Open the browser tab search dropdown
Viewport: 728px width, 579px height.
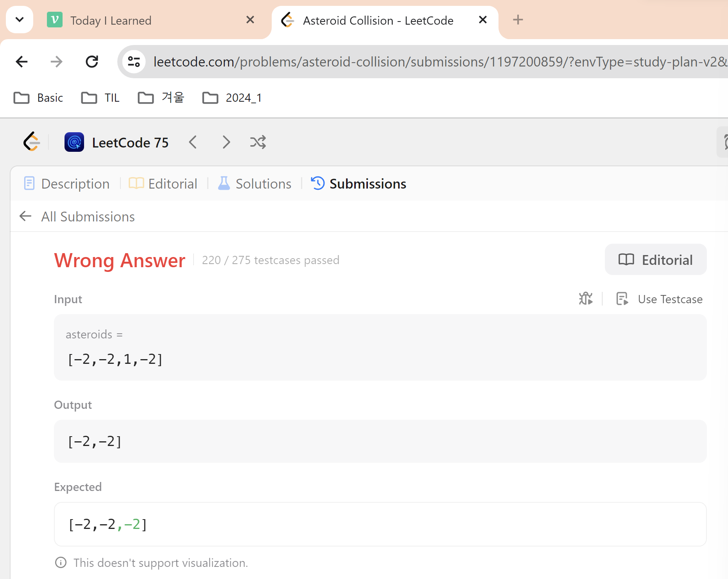[x=20, y=20]
